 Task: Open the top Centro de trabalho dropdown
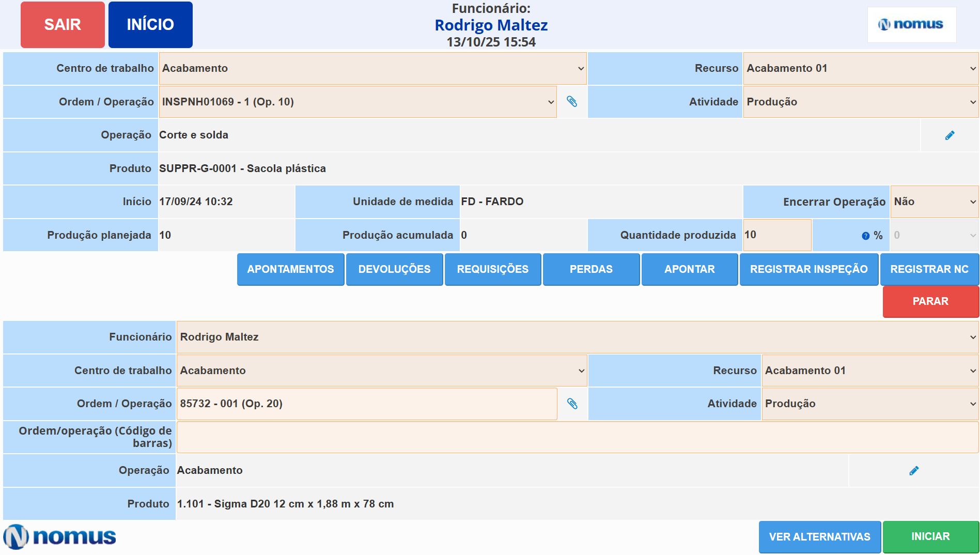(372, 68)
